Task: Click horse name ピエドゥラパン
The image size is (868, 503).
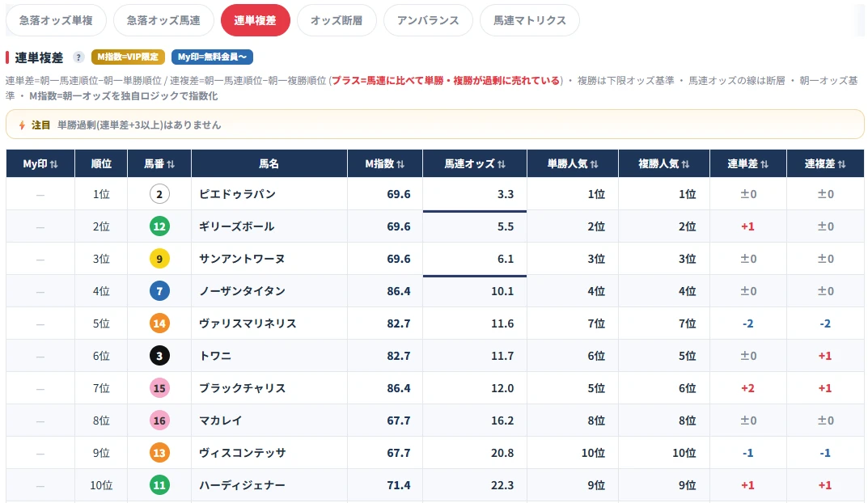Action: (237, 194)
